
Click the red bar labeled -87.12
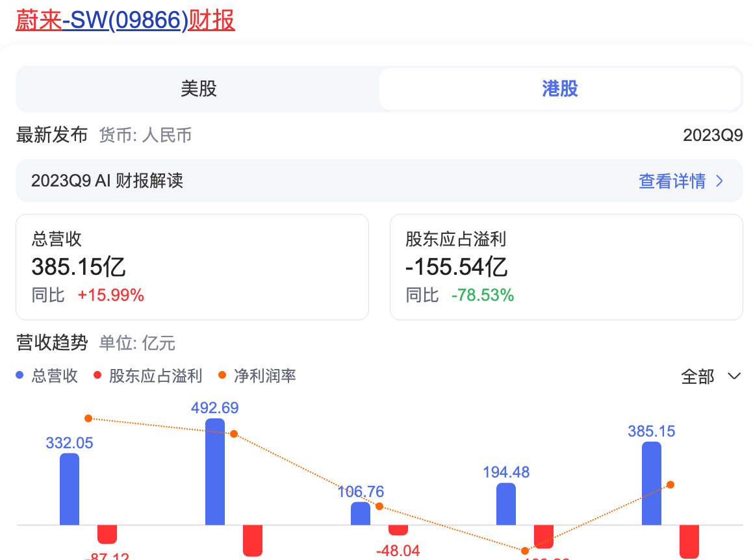[x=107, y=535]
